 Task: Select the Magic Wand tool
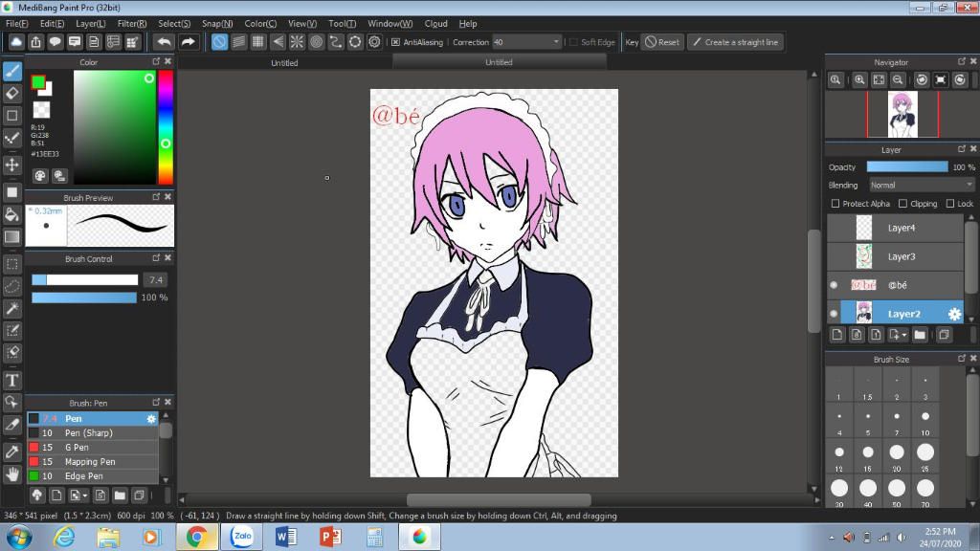pos(12,308)
